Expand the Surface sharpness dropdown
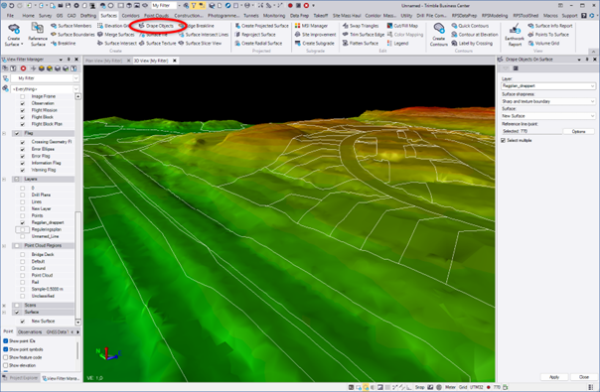Screen dimensions: 600x392 [x=548, y=101]
